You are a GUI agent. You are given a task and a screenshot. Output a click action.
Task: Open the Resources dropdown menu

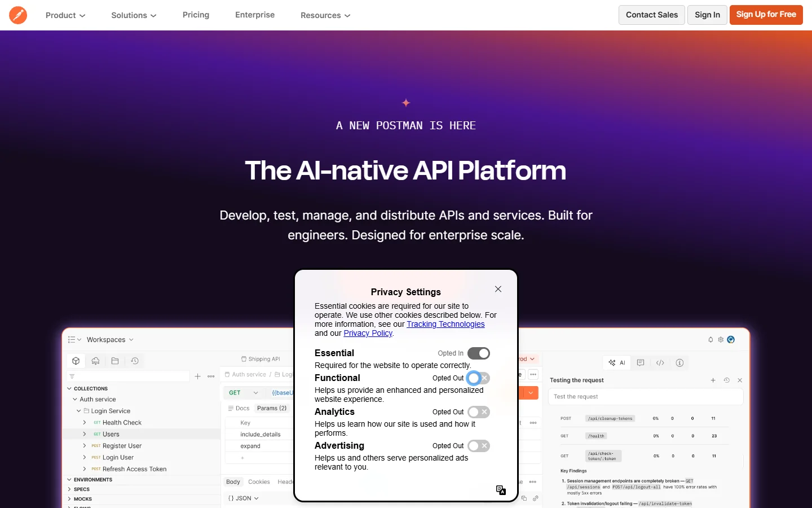tap(325, 15)
